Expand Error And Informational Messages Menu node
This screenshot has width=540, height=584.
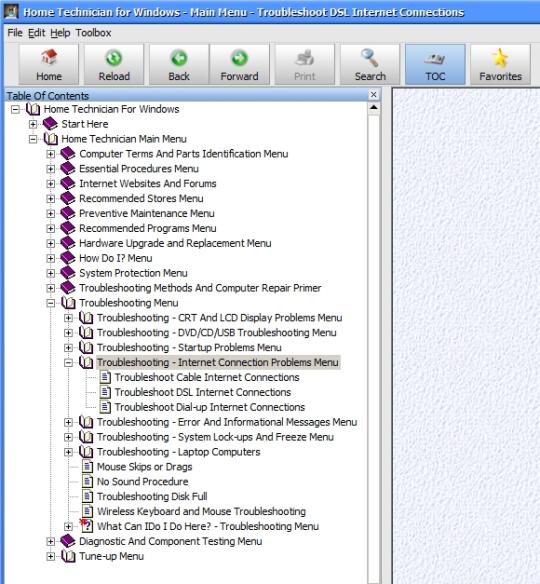pyautogui.click(x=69, y=422)
